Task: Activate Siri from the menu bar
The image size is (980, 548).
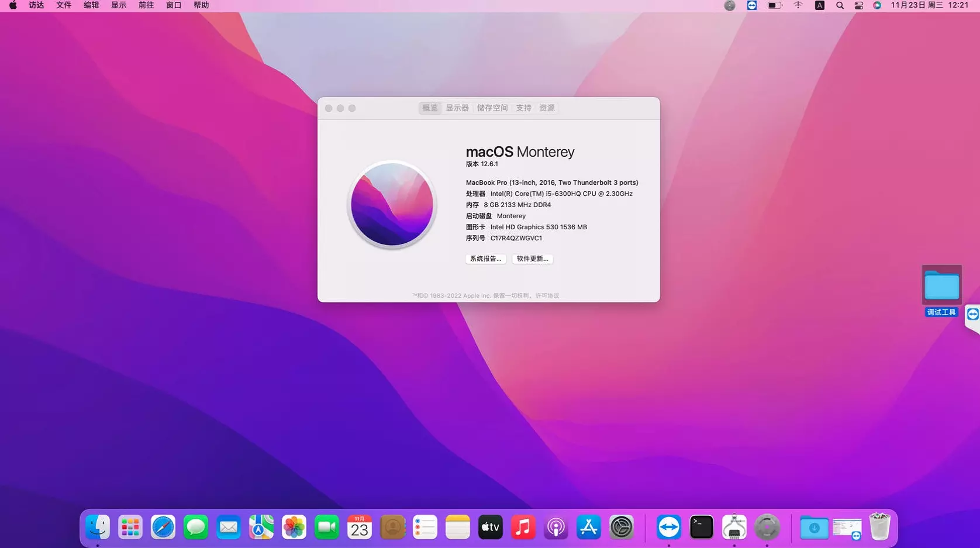Action: (877, 5)
